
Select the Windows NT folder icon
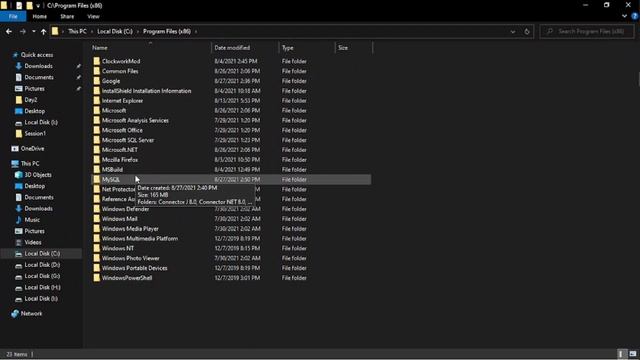(x=96, y=248)
